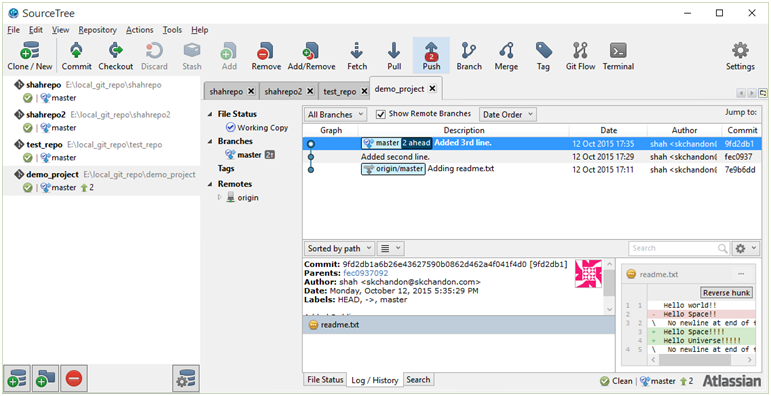Screen dimensions: 771x396
Task: Open the Actions menu
Action: tap(140, 30)
